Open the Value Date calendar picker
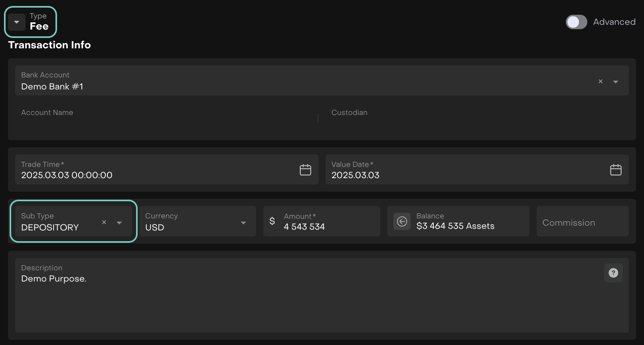 pyautogui.click(x=616, y=170)
